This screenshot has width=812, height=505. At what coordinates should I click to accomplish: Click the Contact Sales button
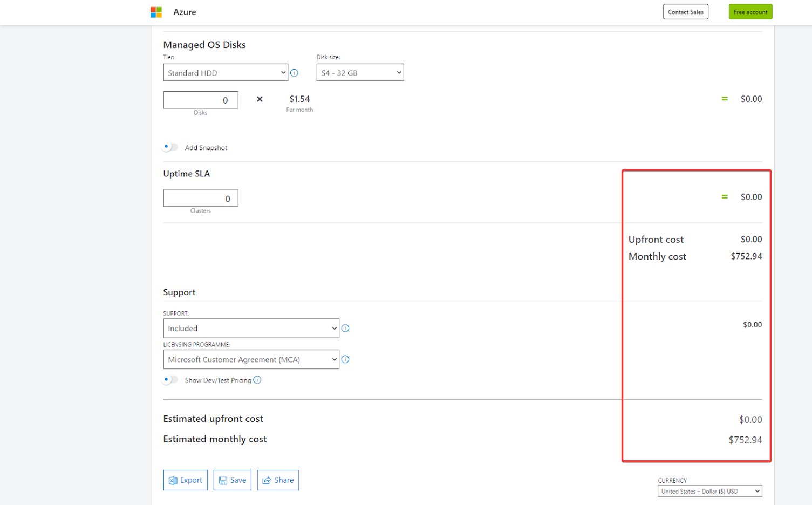(685, 11)
